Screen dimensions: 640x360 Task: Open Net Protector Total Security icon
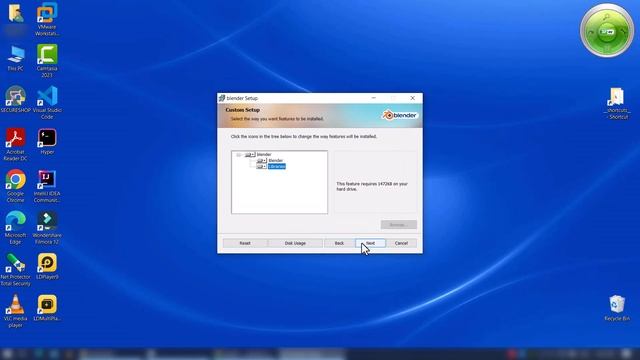(16, 269)
